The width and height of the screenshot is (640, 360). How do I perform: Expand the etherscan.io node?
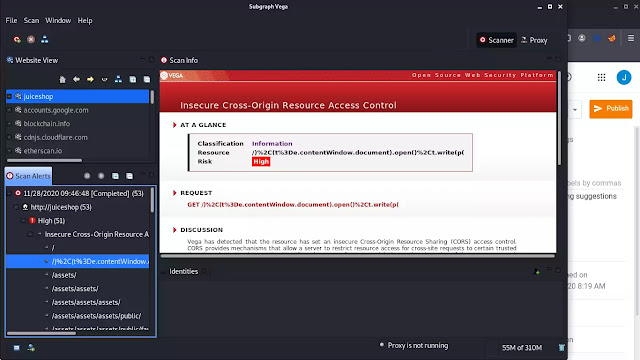9,151
